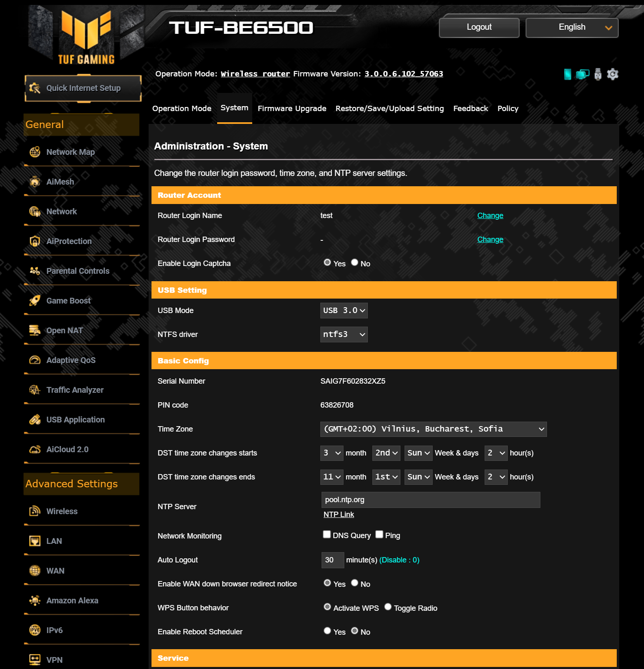Expand the DST ends 1st week dropdown
Viewport: 644px width, 669px height.
click(386, 477)
